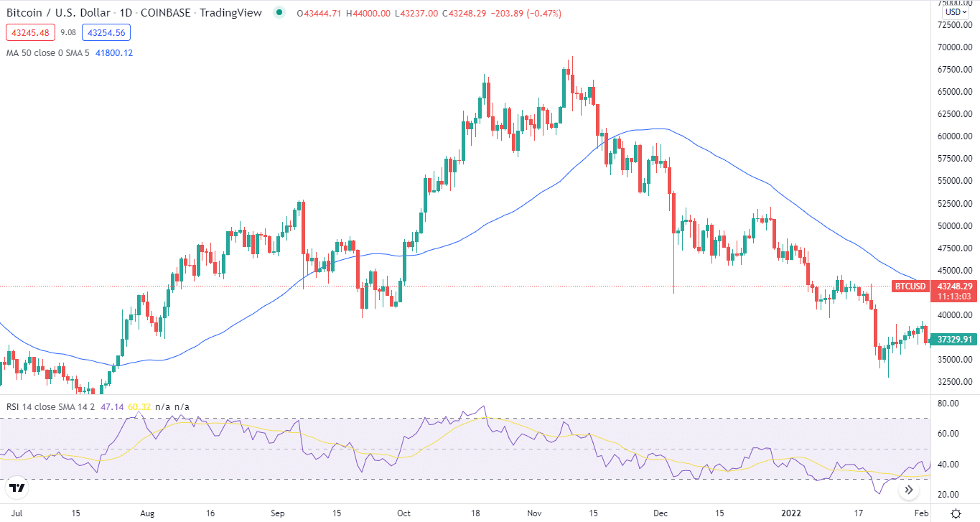Click the RSI SMA value 60.32

click(x=139, y=406)
